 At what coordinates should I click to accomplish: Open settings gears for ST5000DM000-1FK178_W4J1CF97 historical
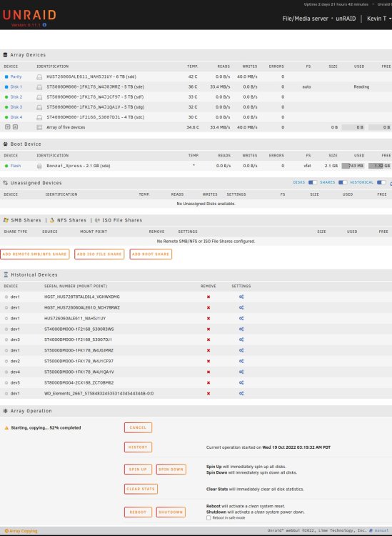241,361
